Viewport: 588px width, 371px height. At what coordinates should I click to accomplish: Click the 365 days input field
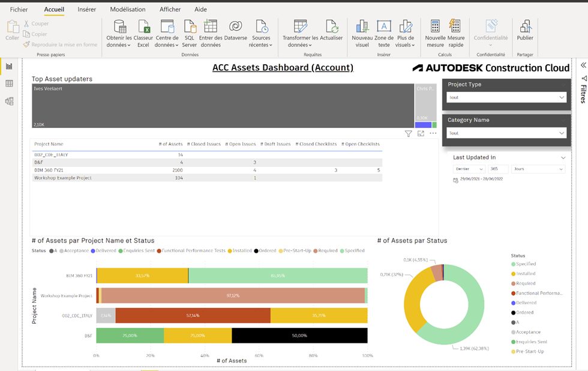click(499, 169)
